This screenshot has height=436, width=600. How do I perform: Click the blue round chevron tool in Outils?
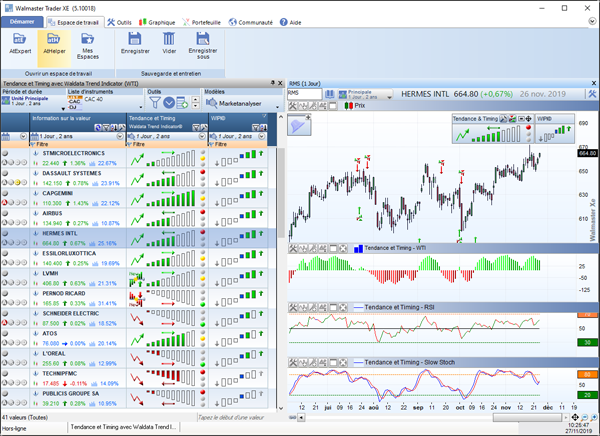[169, 103]
